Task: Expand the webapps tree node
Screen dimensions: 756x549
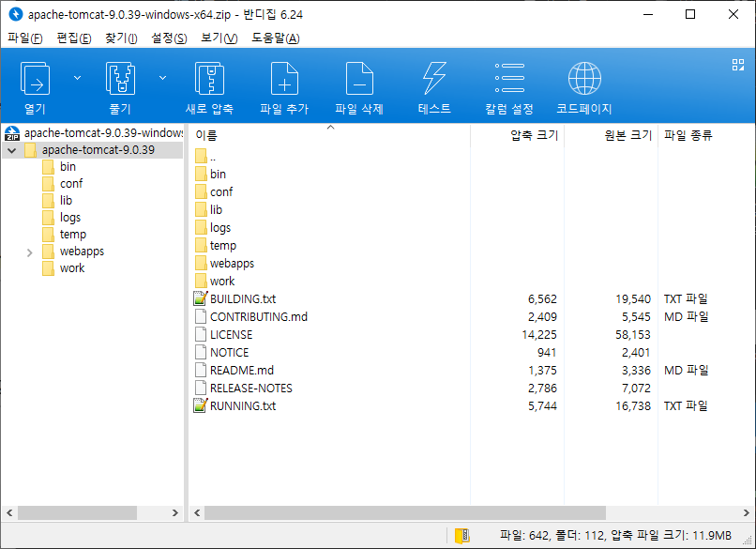Action: (29, 252)
